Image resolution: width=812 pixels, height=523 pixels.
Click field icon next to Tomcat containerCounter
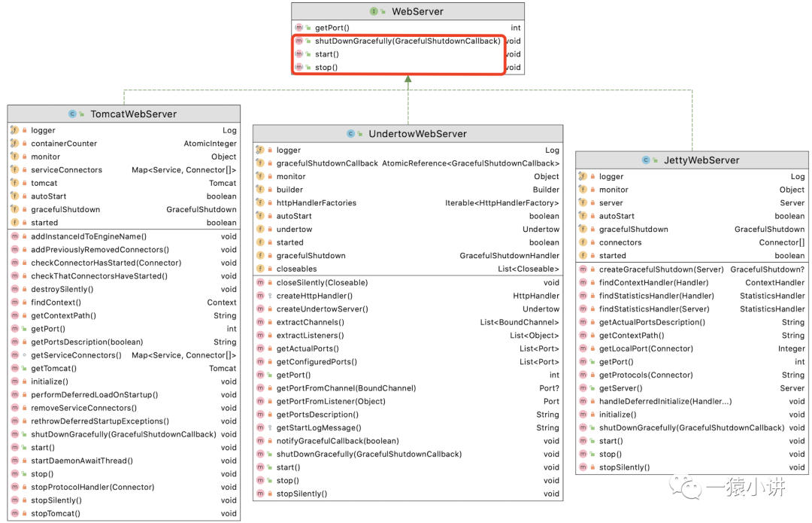coord(14,144)
